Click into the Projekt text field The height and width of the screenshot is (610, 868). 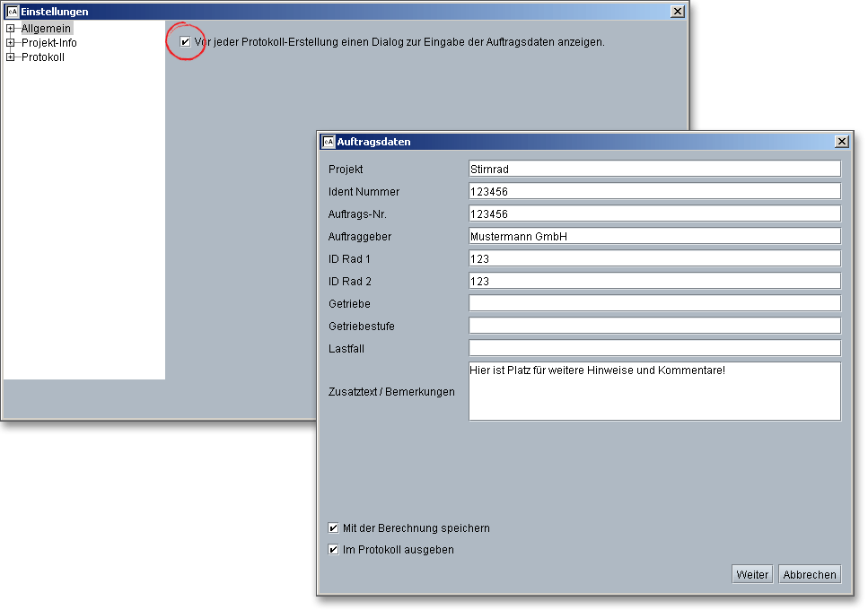point(653,169)
